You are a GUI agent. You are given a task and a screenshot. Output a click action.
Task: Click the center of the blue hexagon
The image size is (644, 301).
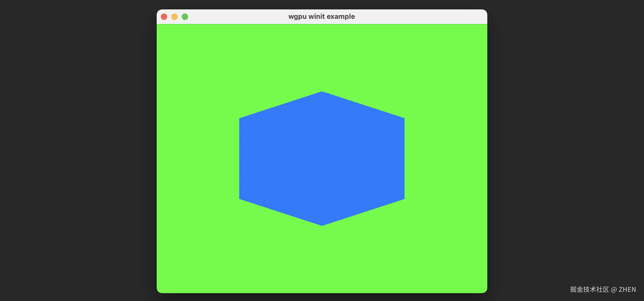pyautogui.click(x=322, y=159)
